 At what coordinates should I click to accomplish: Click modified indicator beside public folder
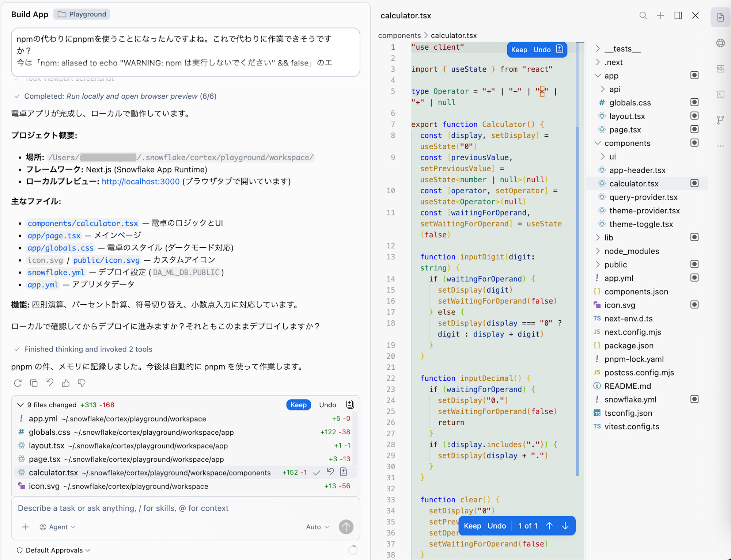694,264
